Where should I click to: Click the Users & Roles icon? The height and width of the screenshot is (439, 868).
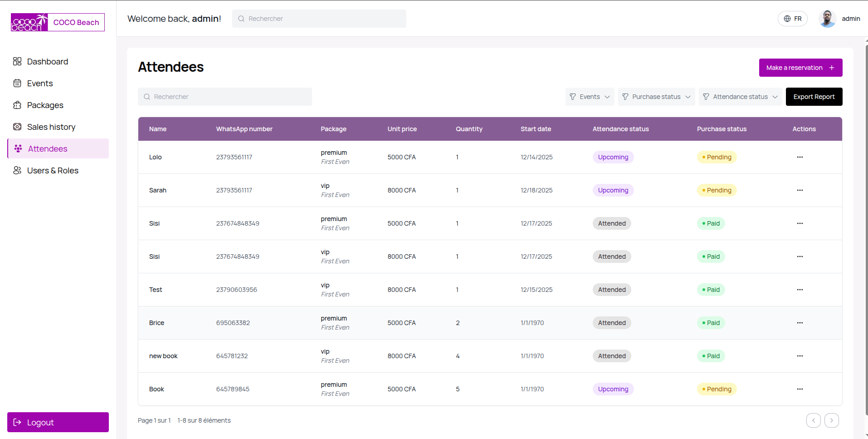coord(17,170)
